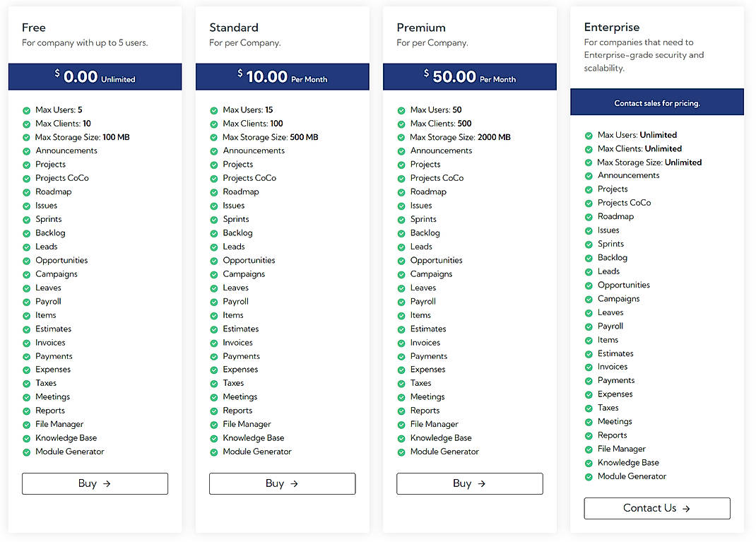
Task: Click the Buy button on the Free plan
Action: pos(95,483)
